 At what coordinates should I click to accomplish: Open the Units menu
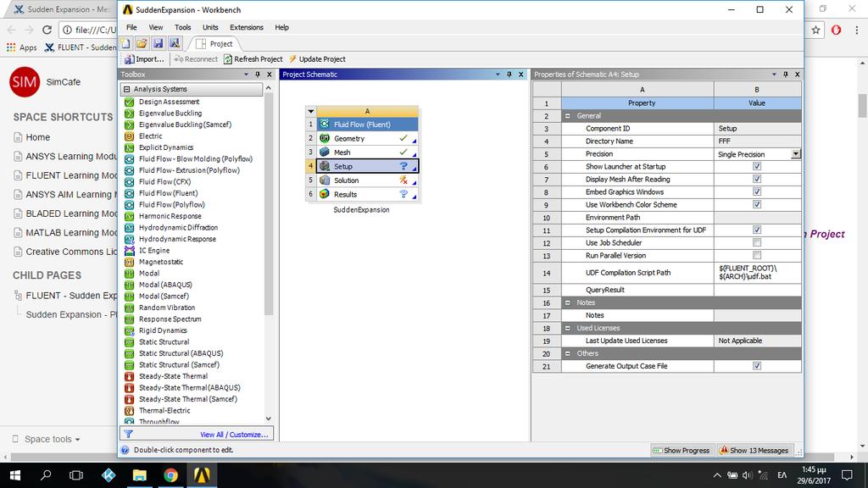tap(210, 27)
